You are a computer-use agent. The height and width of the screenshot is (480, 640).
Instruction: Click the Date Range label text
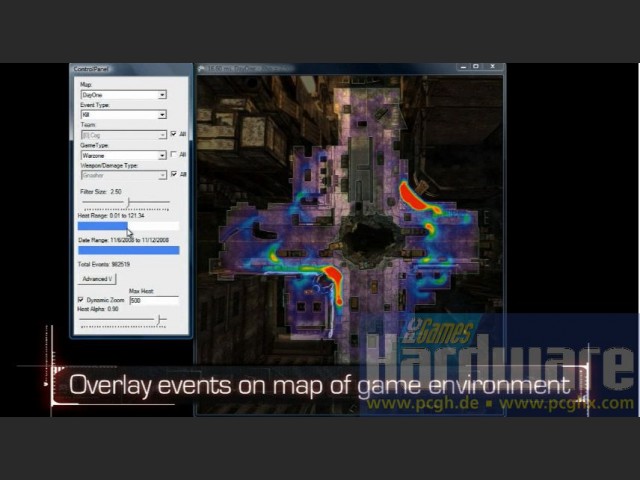pos(123,240)
